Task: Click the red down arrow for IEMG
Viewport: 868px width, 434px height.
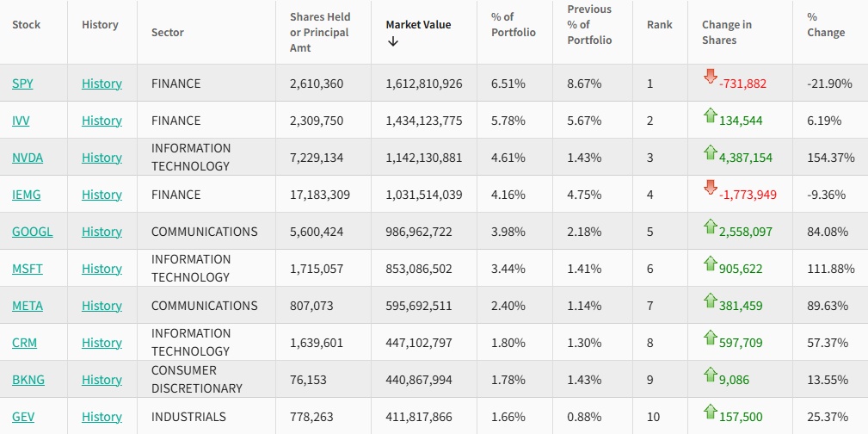Action: [x=710, y=187]
